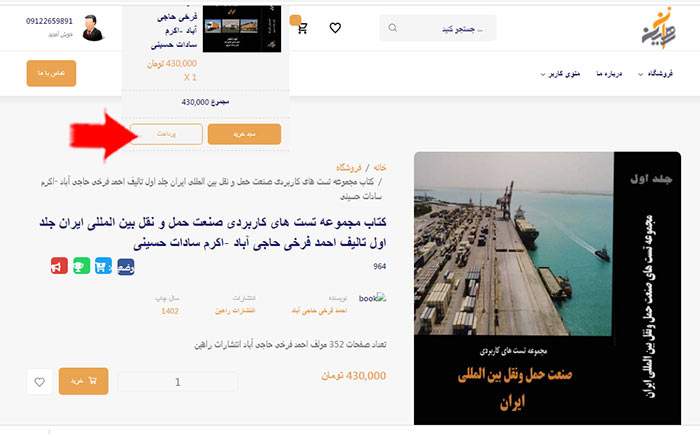Viewport: 700px width, 434px height.
Task: Click the search magnifier icon
Action: (392, 28)
